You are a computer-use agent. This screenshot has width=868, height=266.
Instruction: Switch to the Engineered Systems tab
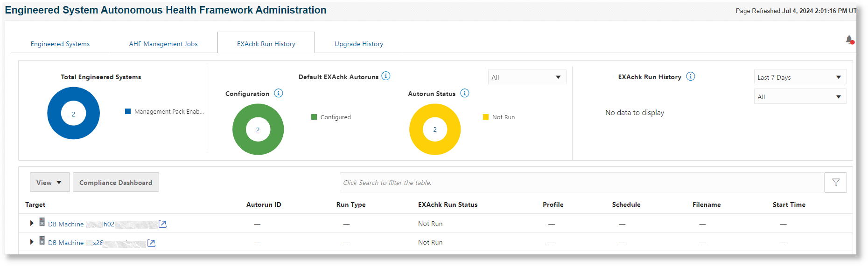coord(60,44)
